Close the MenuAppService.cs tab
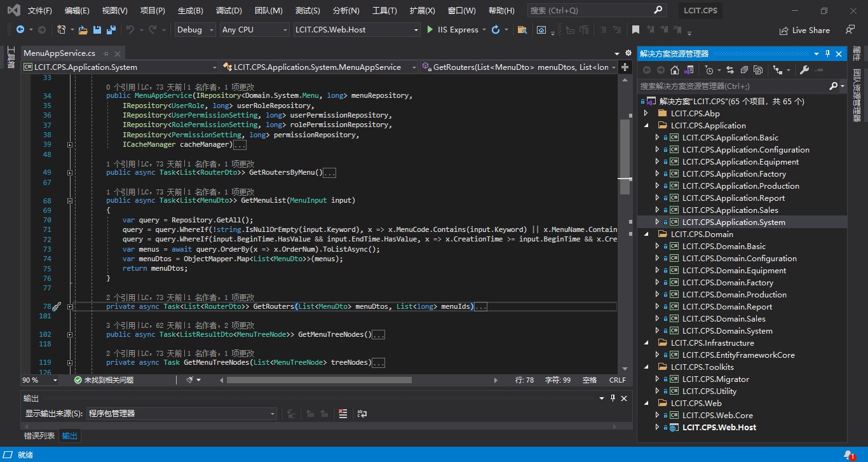This screenshot has height=462, width=868. 117,54
